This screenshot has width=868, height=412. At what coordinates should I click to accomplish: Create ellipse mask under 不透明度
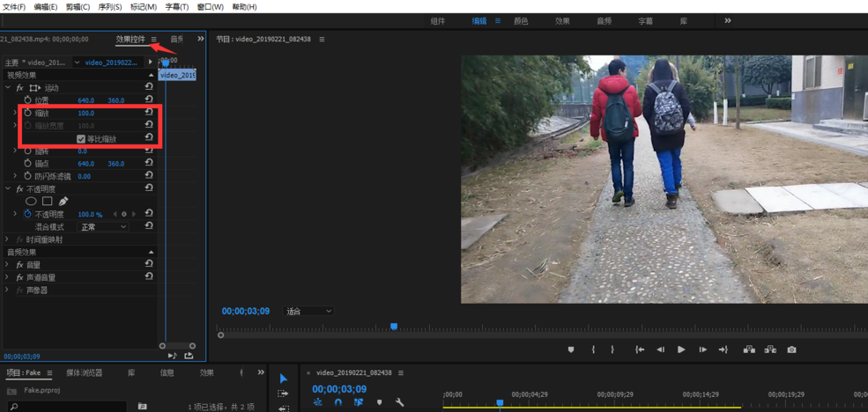tap(31, 202)
